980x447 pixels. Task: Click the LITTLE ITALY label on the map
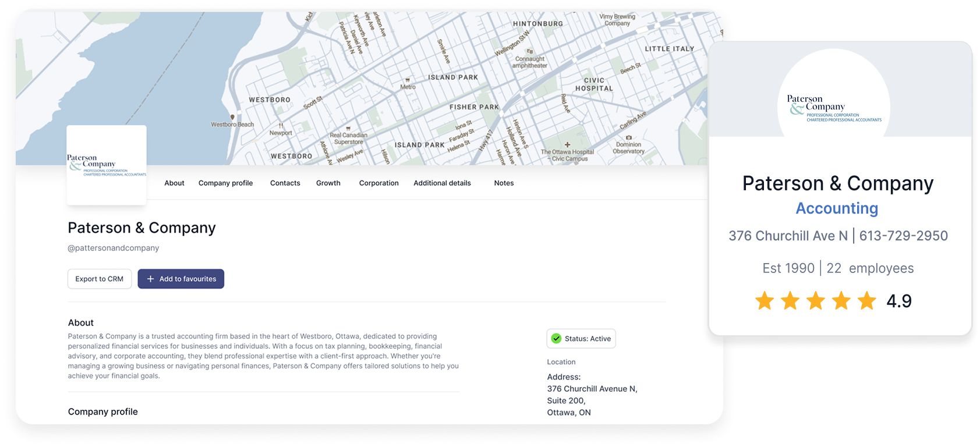(670, 49)
